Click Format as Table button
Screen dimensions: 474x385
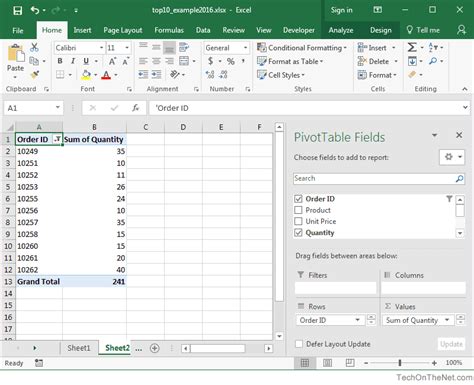pyautogui.click(x=290, y=61)
